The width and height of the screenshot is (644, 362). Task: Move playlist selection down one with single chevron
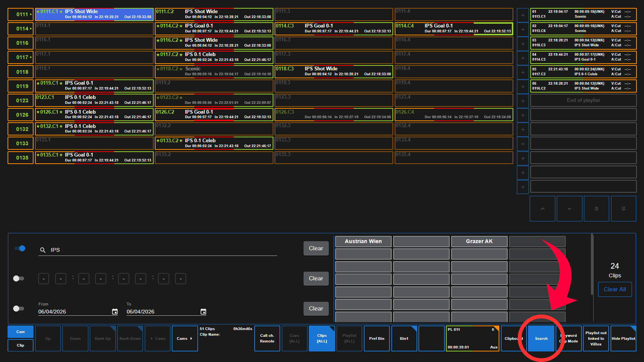click(x=569, y=208)
